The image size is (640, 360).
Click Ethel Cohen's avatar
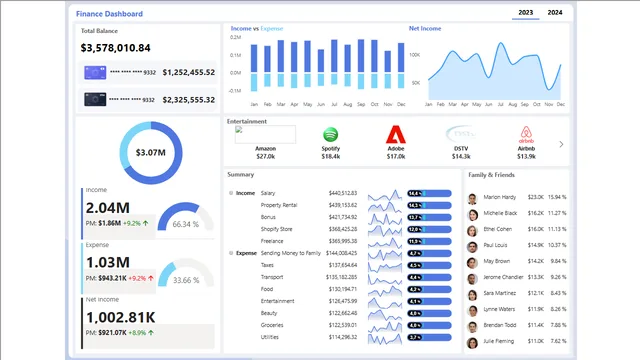[472, 231]
